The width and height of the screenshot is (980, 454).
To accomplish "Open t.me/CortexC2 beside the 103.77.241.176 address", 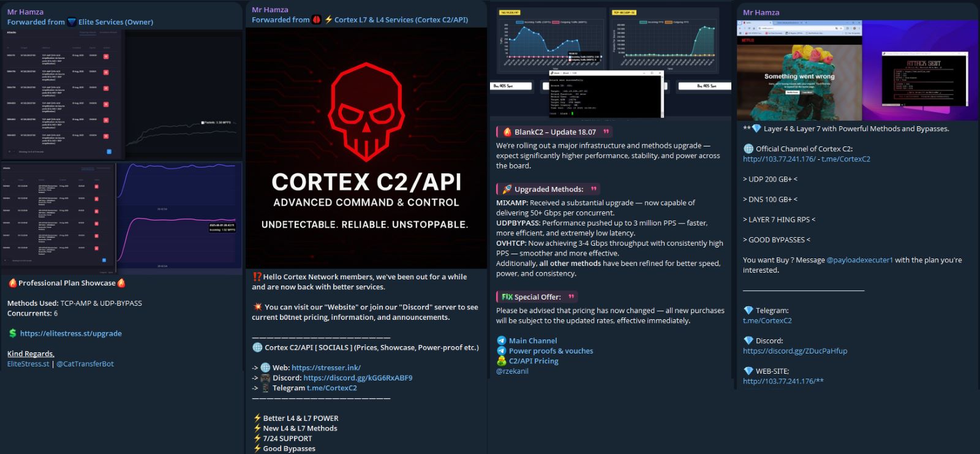I will [x=846, y=159].
